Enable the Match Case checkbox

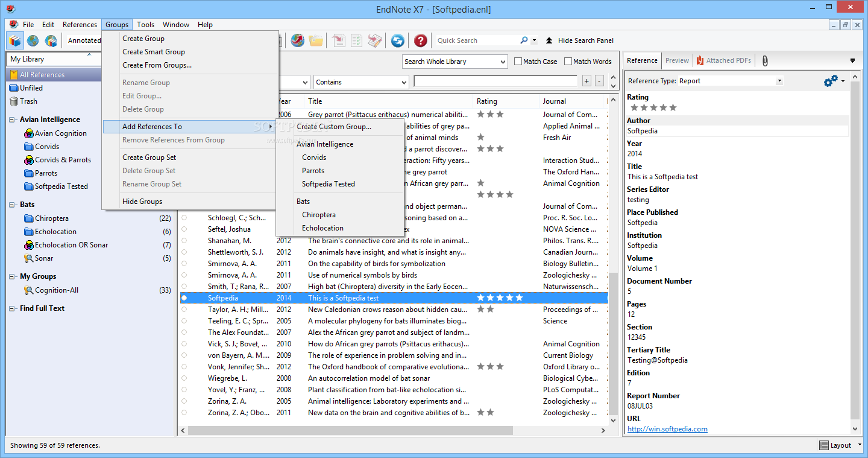518,62
